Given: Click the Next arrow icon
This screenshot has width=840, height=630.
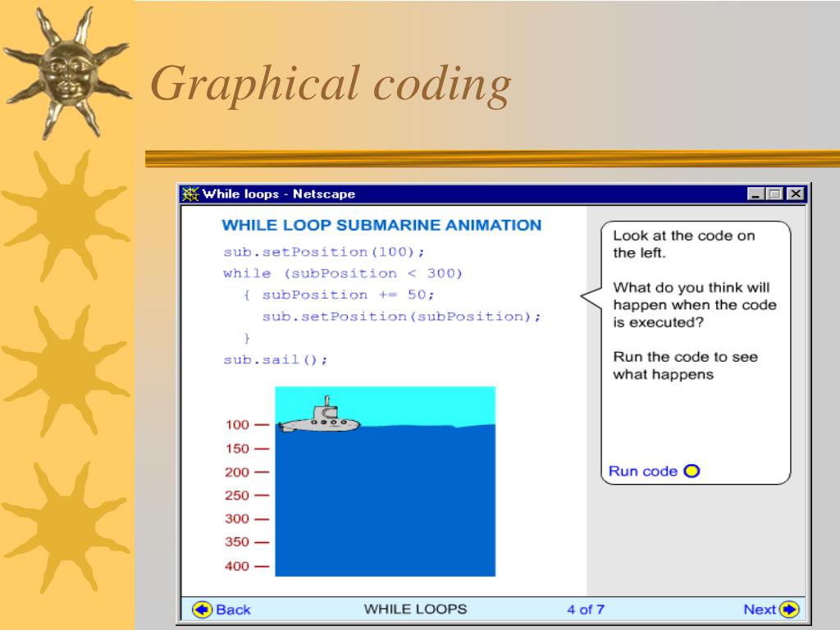Looking at the screenshot, I should 789,609.
